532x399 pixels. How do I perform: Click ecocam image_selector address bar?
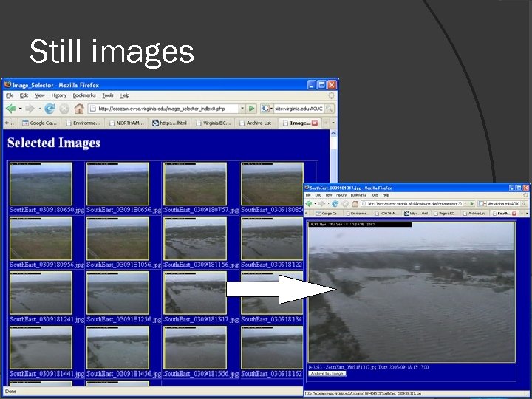163,109
